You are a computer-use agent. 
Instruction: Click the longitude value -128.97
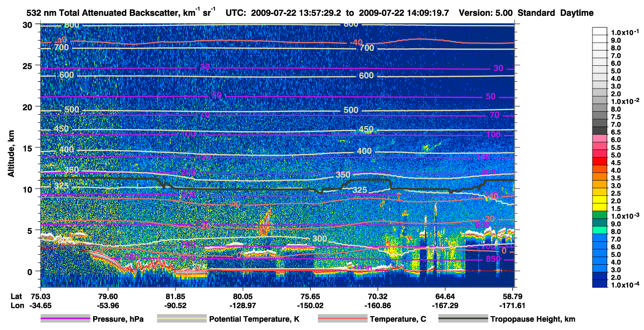click(x=242, y=306)
